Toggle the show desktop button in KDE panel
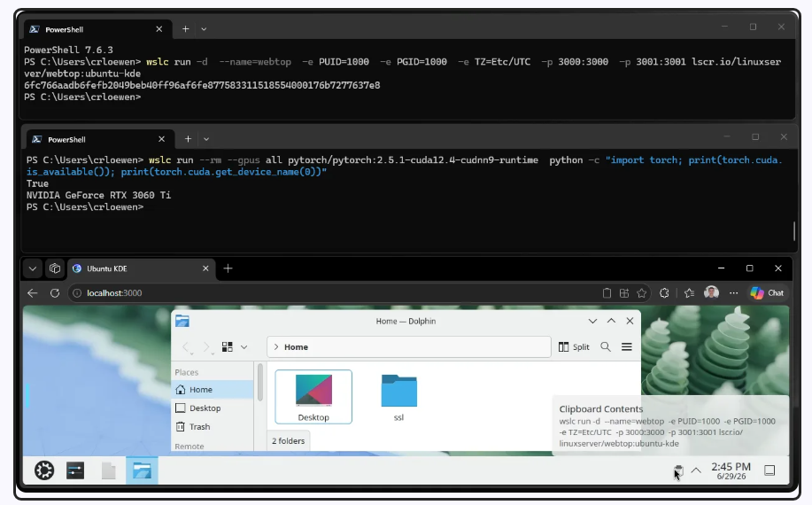The image size is (812, 505). point(769,470)
